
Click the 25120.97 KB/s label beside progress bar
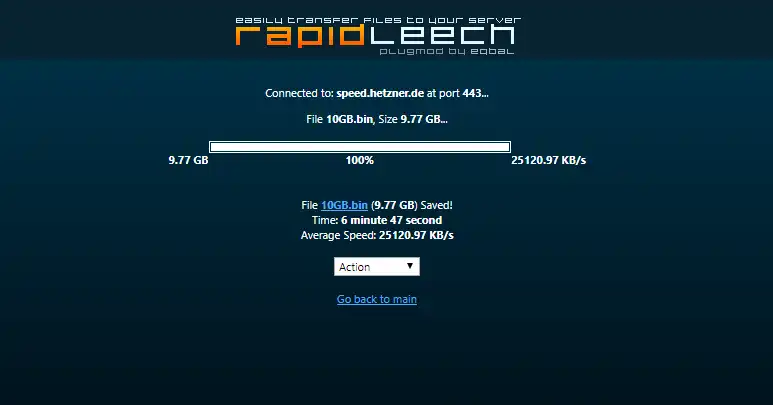coord(548,160)
